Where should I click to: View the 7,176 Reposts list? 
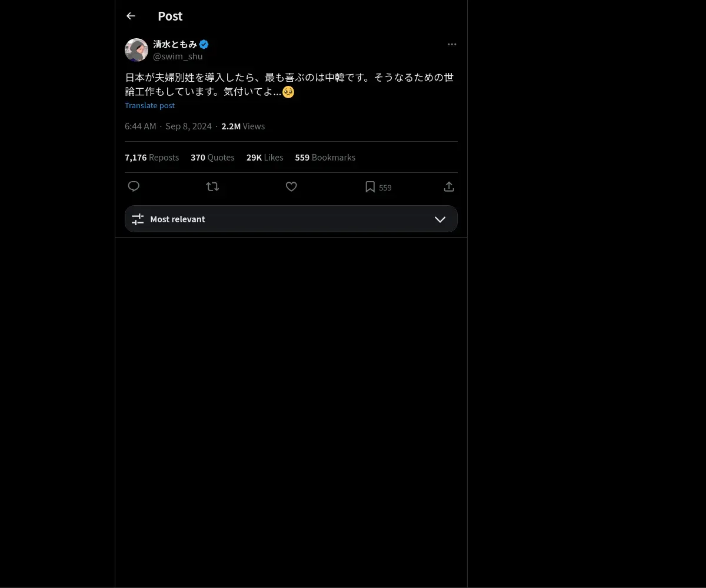(x=152, y=158)
